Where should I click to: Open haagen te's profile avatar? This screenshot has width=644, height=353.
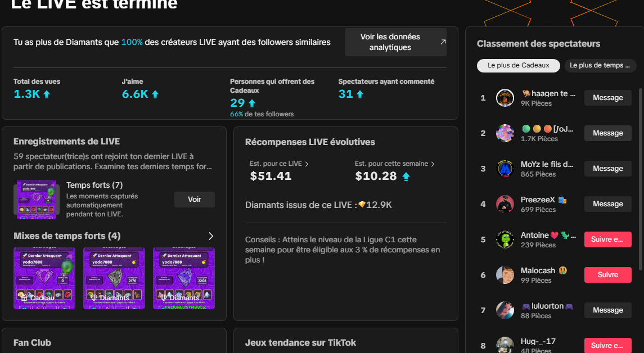coord(505,98)
